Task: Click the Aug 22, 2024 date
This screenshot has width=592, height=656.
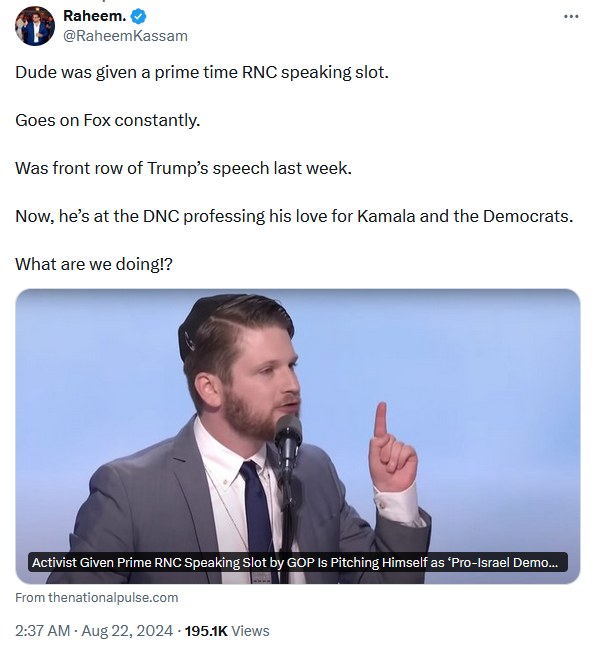Action: [x=127, y=630]
